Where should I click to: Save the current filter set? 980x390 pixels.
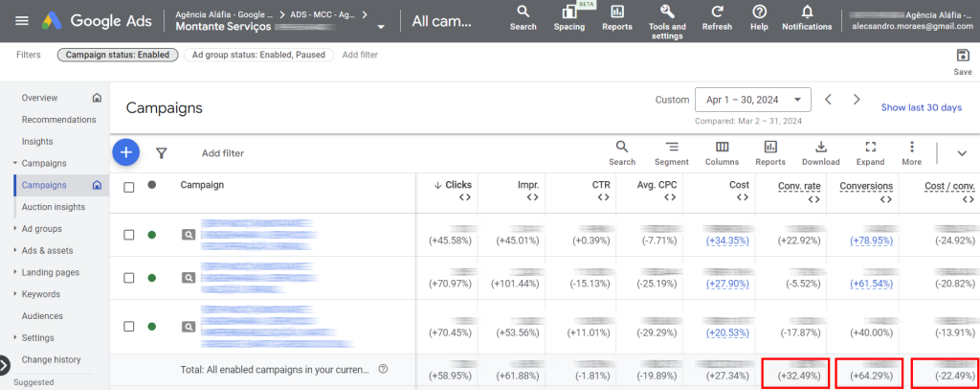tap(963, 61)
